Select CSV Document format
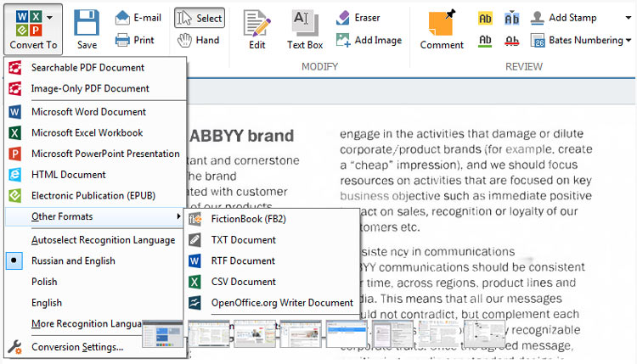 [x=272, y=282]
